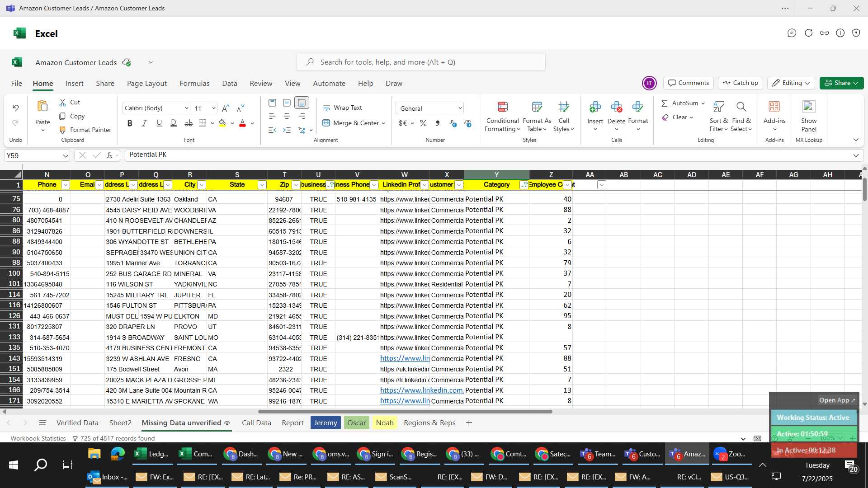The image size is (868, 488).
Task: Toggle align right
Action: click(302, 116)
